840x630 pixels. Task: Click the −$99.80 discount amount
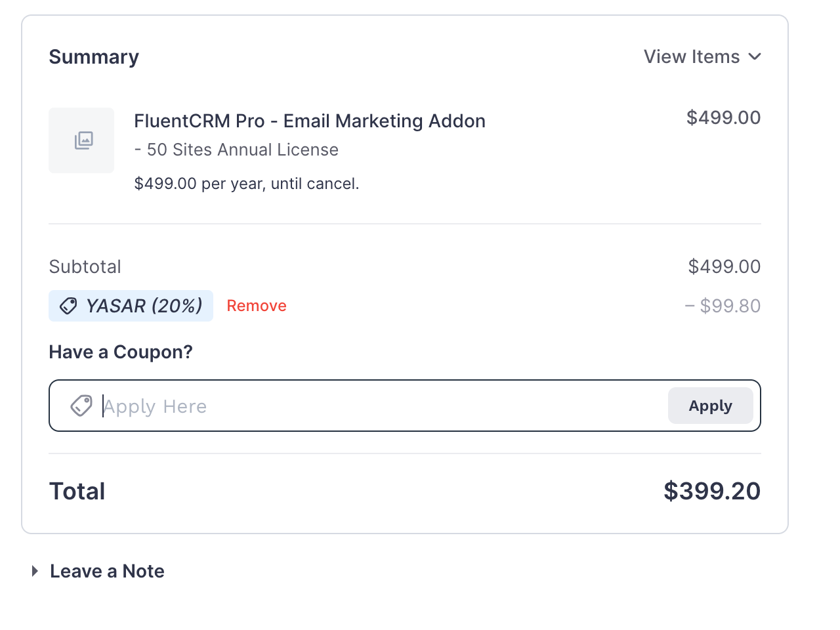(723, 306)
